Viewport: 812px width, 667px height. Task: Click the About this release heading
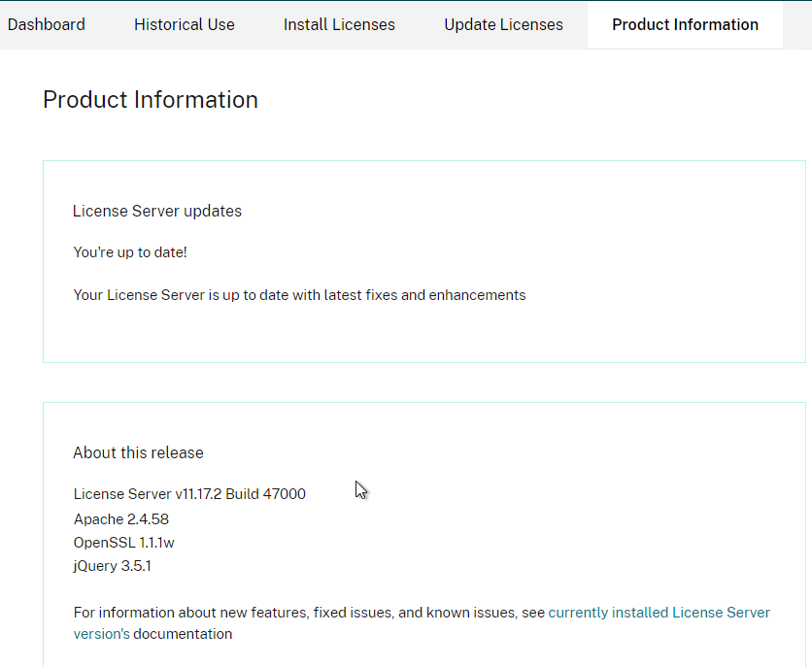click(138, 452)
